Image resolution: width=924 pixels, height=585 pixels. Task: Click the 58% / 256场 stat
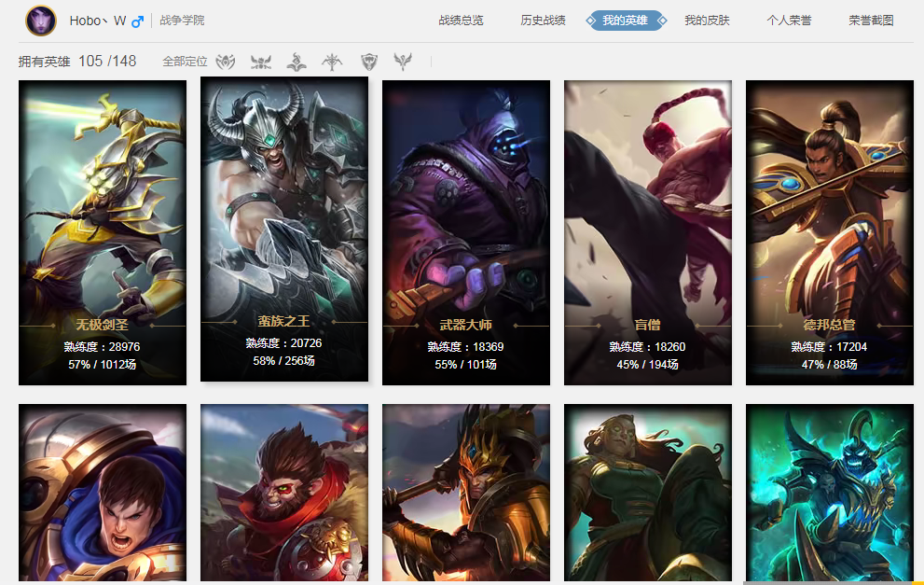284,361
